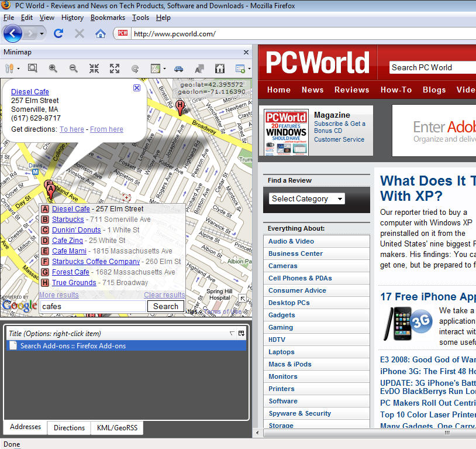
Task: Click the zoom out magnifier icon in Minimap toolbar
Action: click(x=73, y=68)
